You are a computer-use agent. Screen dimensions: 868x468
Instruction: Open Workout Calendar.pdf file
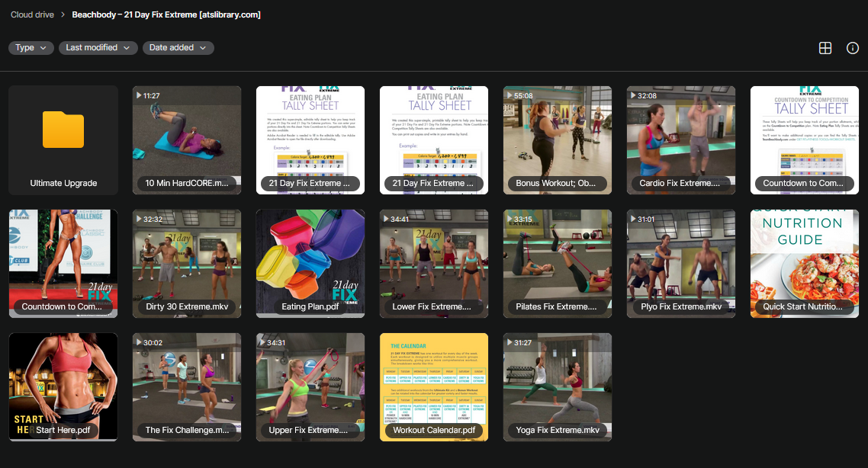[434, 387]
